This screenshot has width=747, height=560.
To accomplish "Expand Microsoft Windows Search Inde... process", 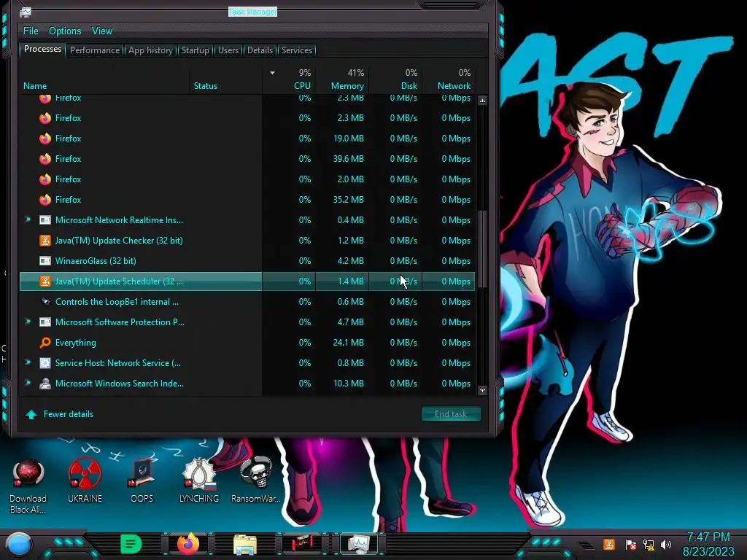I will pyautogui.click(x=28, y=383).
